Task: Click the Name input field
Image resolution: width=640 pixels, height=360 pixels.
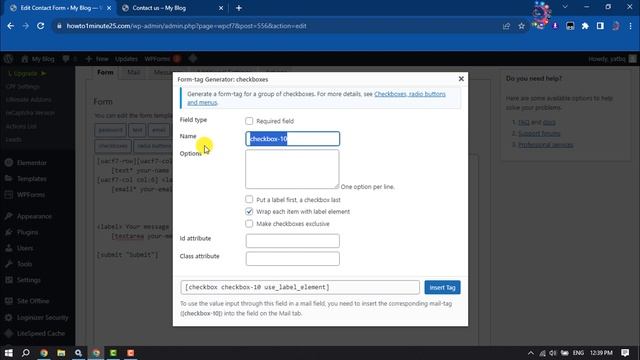Action: 293,139
